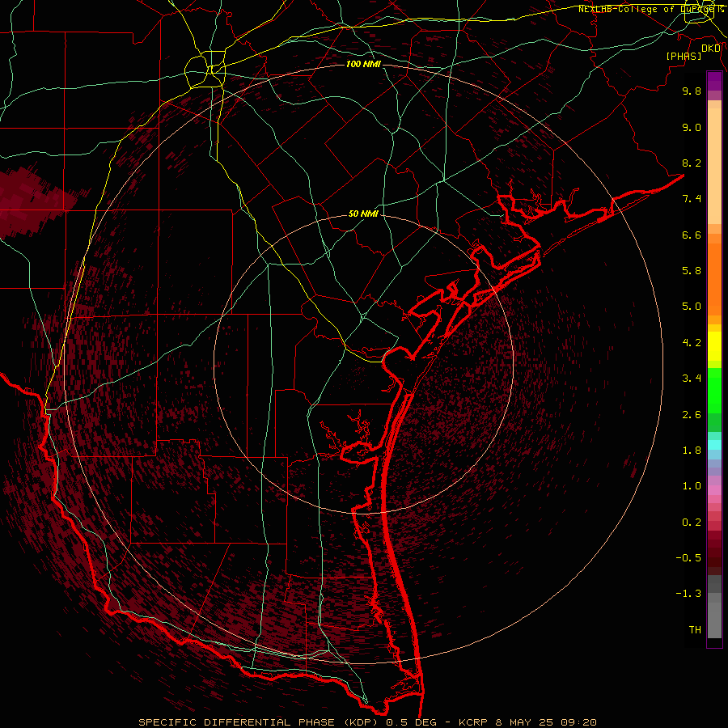The image size is (728, 728).
Task: Click the "100 NMI" range ring label
Action: pos(363,64)
